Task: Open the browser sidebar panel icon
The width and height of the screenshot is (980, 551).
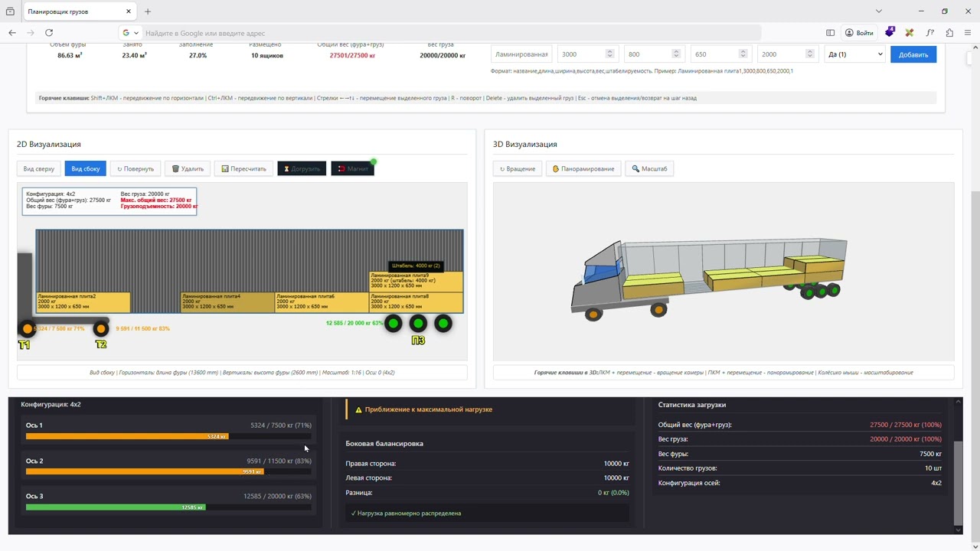Action: pos(830,33)
